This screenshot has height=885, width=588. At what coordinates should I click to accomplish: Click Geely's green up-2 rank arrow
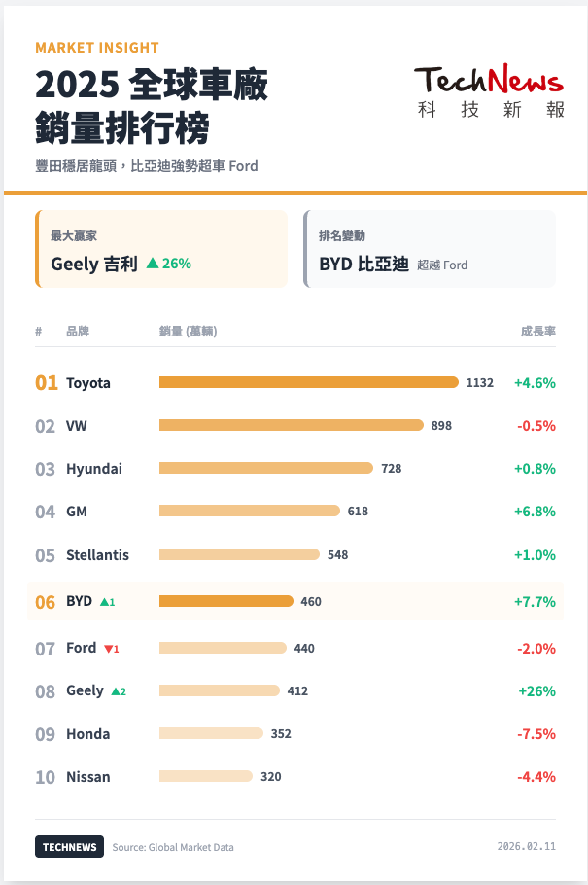(116, 691)
